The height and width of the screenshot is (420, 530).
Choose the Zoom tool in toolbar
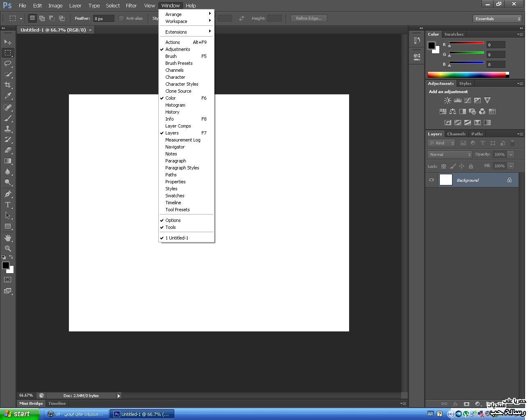[8, 249]
